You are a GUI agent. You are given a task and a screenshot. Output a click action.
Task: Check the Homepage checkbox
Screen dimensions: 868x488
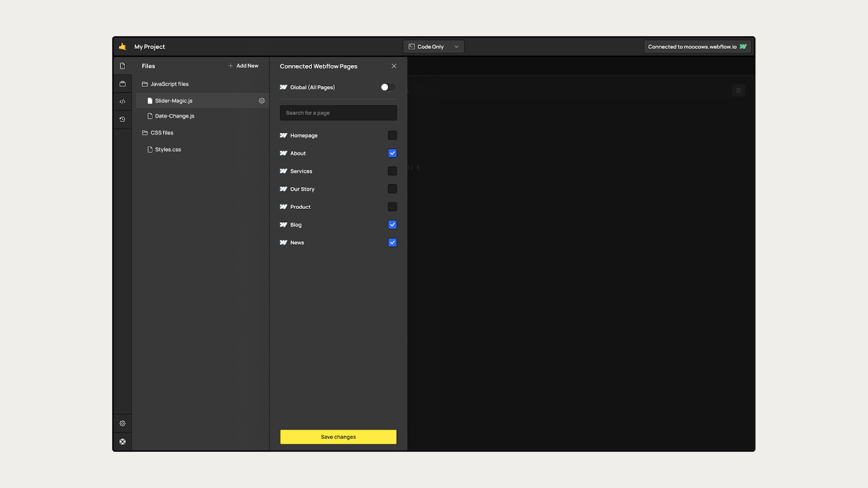pos(392,136)
